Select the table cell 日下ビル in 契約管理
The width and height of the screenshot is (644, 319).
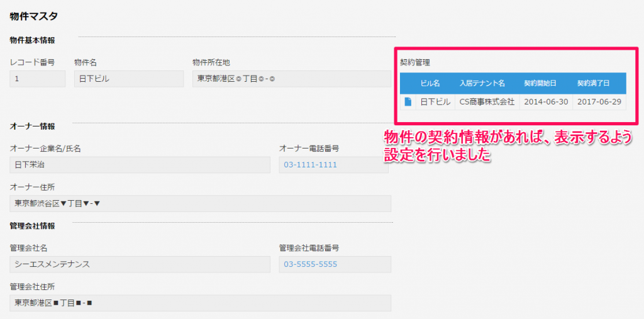435,102
